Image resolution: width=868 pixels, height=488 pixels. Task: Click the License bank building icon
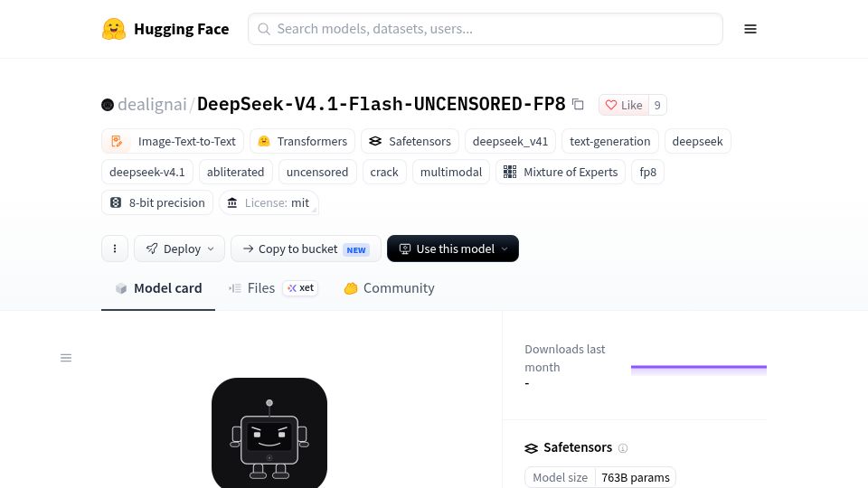(x=232, y=202)
